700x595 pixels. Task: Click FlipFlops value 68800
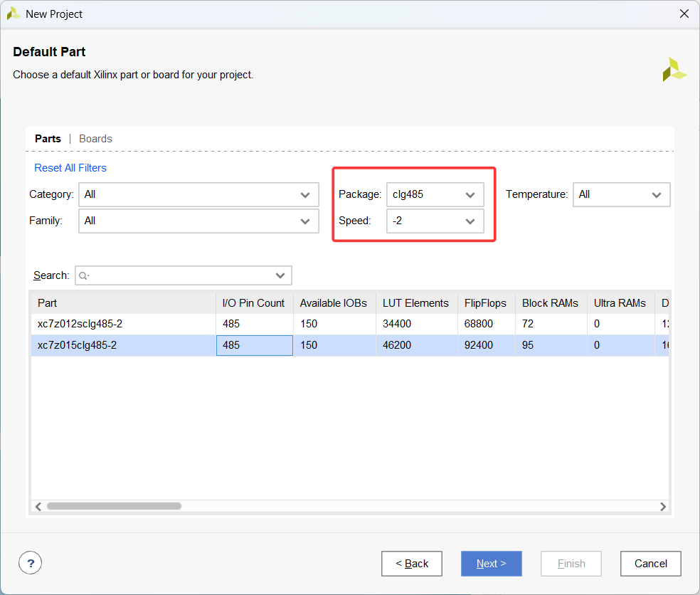click(x=479, y=324)
